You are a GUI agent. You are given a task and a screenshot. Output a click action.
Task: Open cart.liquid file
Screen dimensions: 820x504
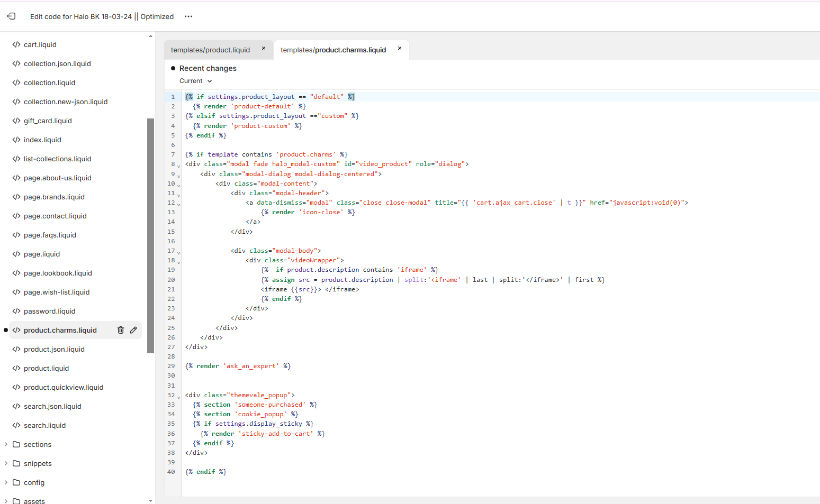[40, 44]
